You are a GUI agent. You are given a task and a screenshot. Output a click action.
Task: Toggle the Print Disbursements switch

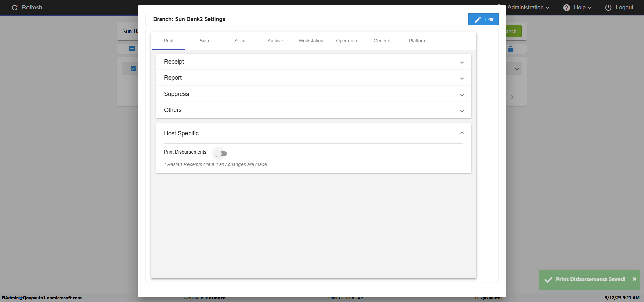pyautogui.click(x=221, y=154)
